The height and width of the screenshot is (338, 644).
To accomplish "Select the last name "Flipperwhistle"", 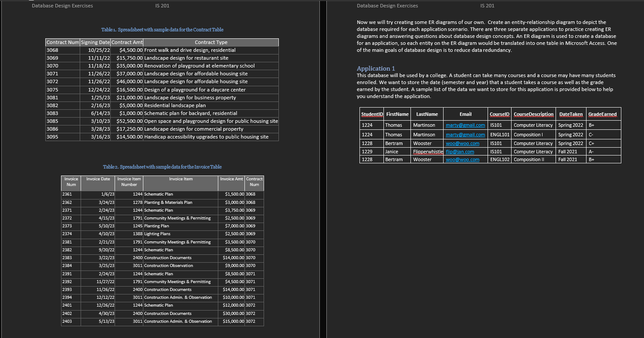I will pos(428,152).
